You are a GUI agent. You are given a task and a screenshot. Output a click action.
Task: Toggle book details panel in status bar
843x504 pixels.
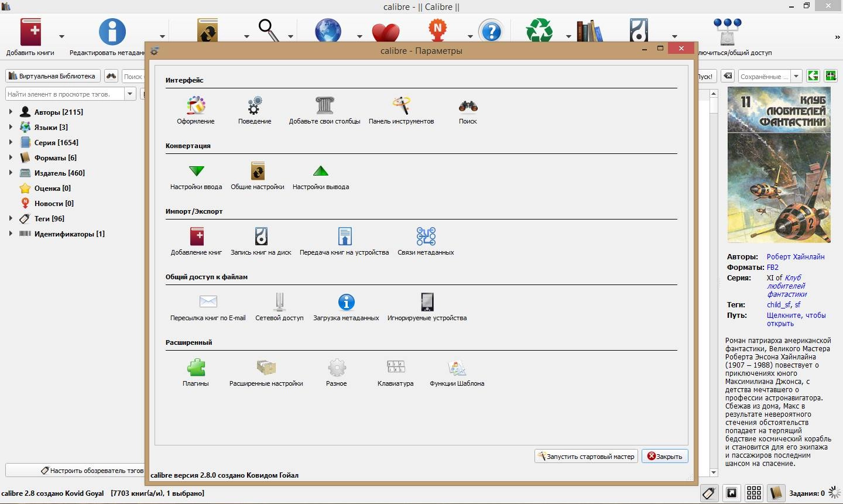pyautogui.click(x=776, y=493)
